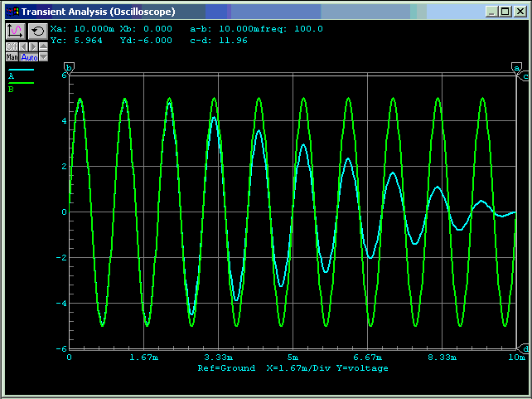Click the left arrow scroll button

tap(23, 47)
